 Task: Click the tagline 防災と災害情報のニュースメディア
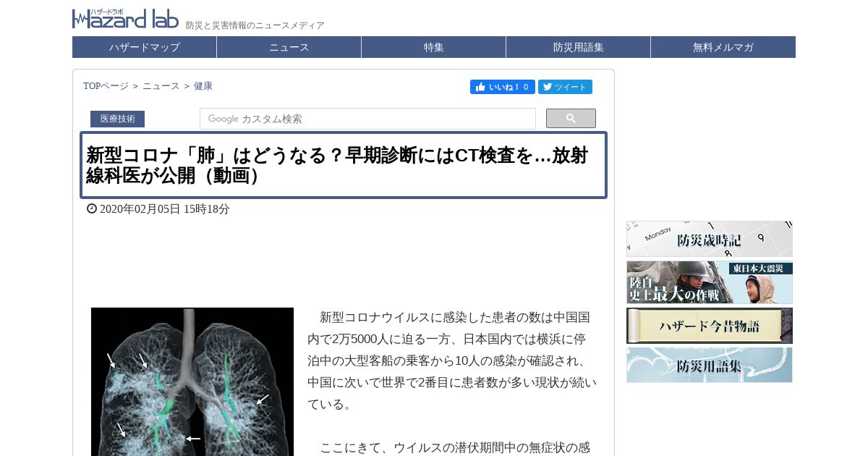point(255,25)
